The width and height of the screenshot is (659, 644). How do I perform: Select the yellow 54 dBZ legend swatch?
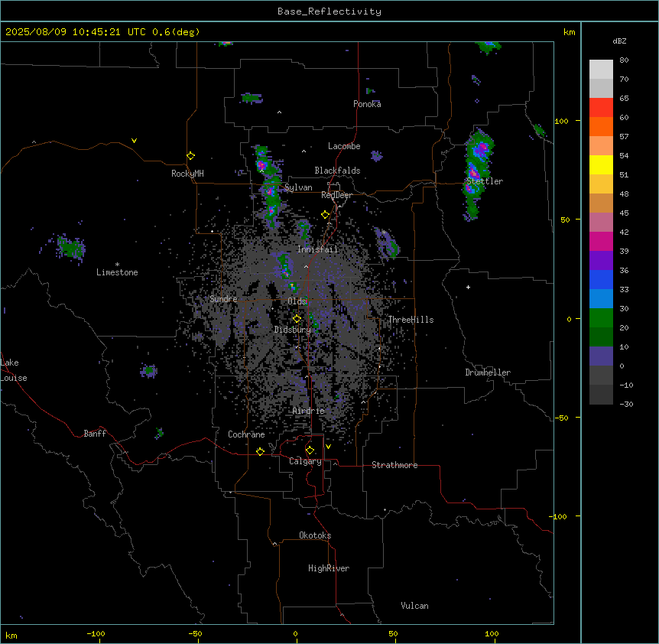pyautogui.click(x=601, y=164)
